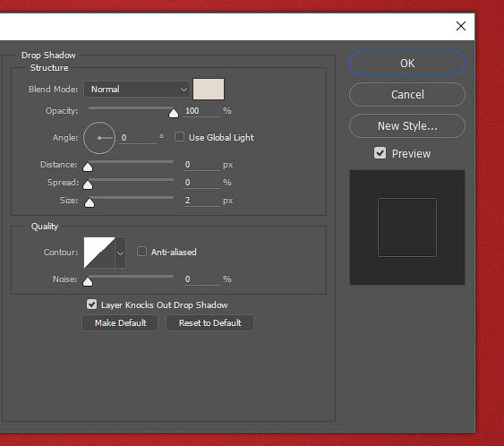Click the Size value input field
This screenshot has height=446, width=504.
[201, 201]
